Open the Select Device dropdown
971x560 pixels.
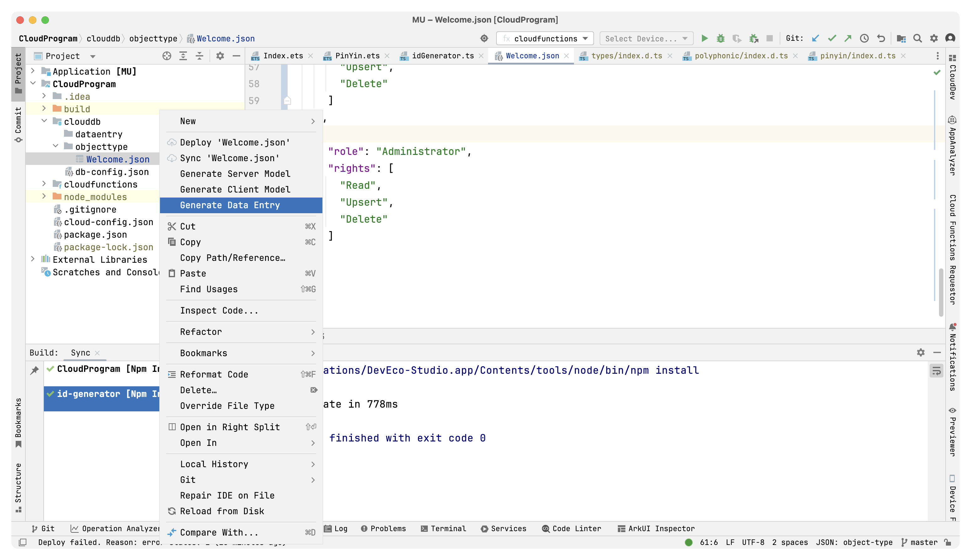[646, 39]
